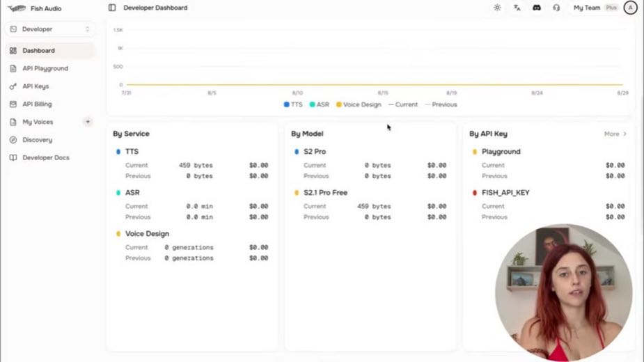Click teal ASR color dot in By Service

tap(118, 193)
